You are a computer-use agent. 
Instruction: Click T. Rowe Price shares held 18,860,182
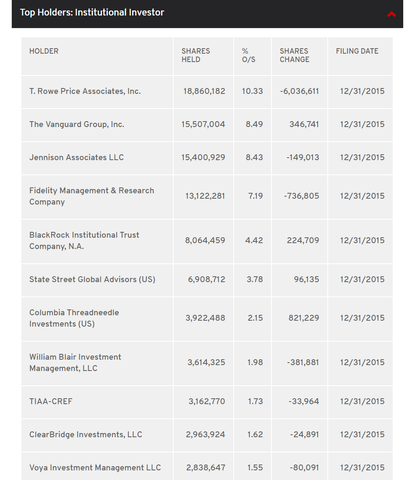pos(204,91)
